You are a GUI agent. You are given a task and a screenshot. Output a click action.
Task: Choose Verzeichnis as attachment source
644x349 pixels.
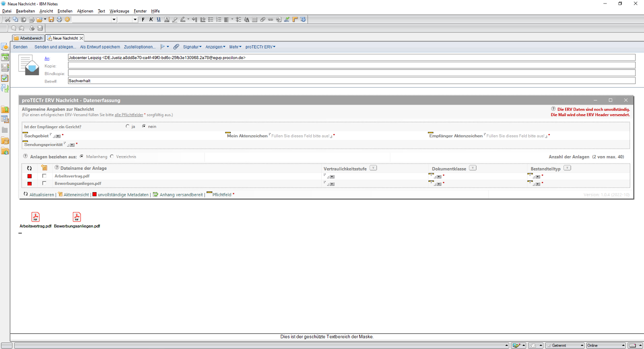[x=112, y=156]
